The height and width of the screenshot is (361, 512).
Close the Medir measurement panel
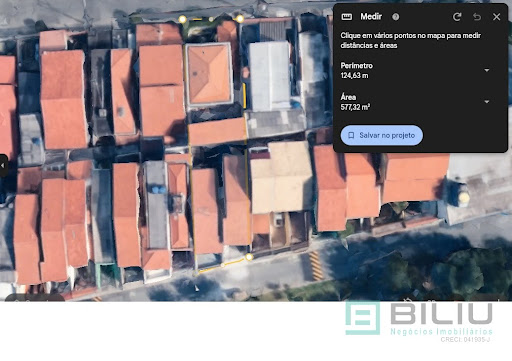click(496, 17)
